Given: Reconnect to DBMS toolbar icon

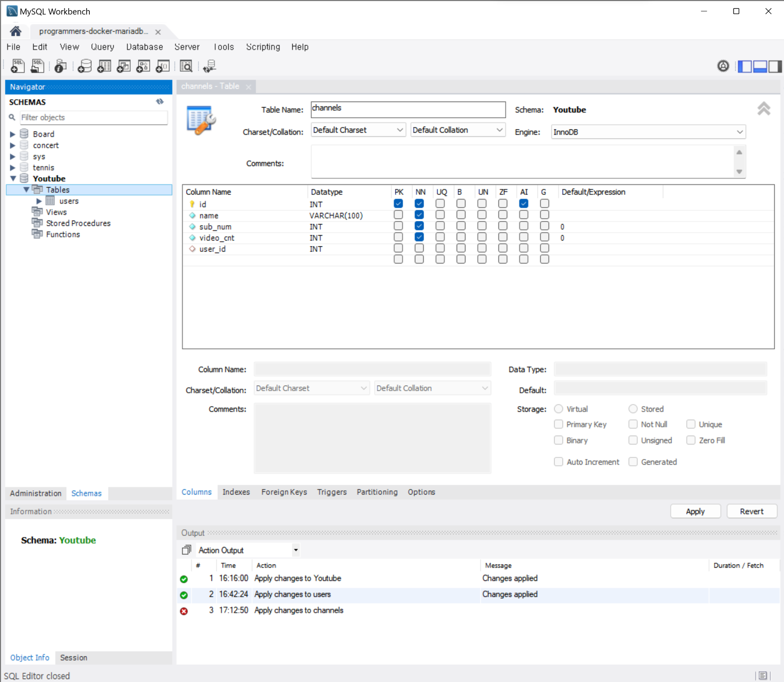Looking at the screenshot, I should [210, 66].
